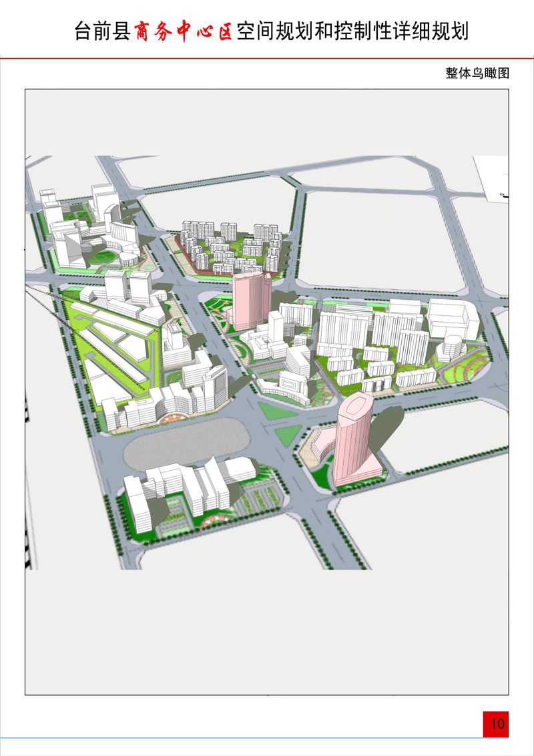This screenshot has width=534, height=756.
Task: Click the red page number 10 box
Action: point(496,724)
